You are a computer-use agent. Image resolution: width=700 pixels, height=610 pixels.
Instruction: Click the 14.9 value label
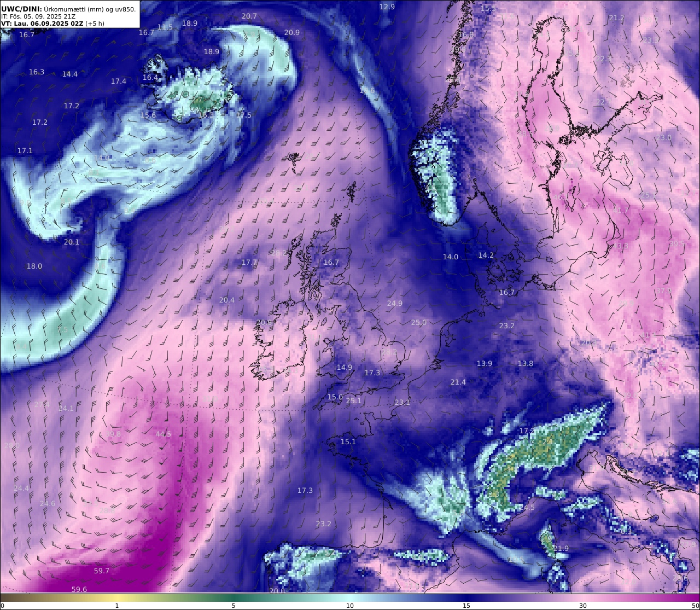click(345, 367)
